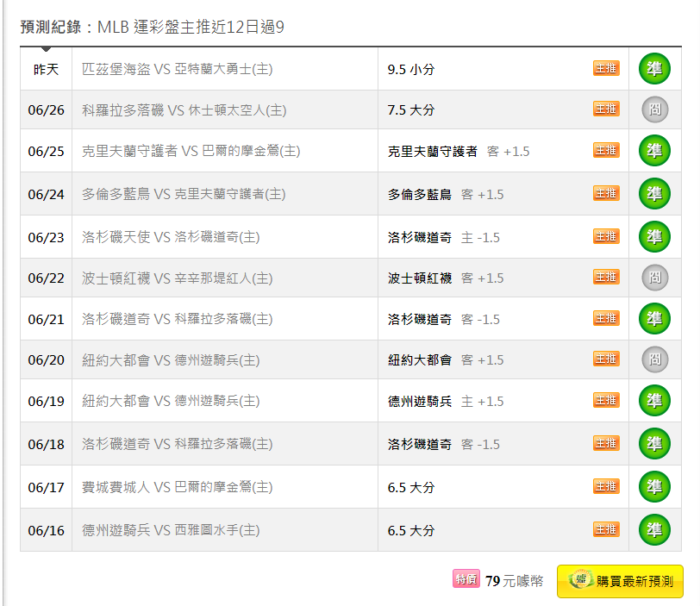Open matchup 波士頓紅襪 VS 辛辛那堤紅人(主)
The height and width of the screenshot is (606, 700).
coord(178,278)
